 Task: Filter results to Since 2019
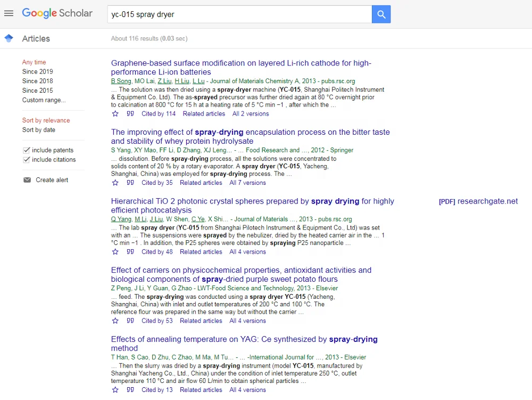[x=37, y=71]
